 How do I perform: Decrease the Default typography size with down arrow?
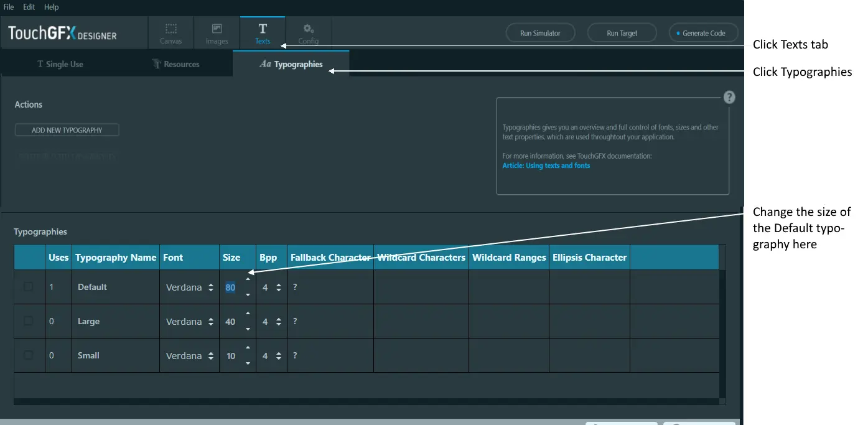pyautogui.click(x=248, y=295)
